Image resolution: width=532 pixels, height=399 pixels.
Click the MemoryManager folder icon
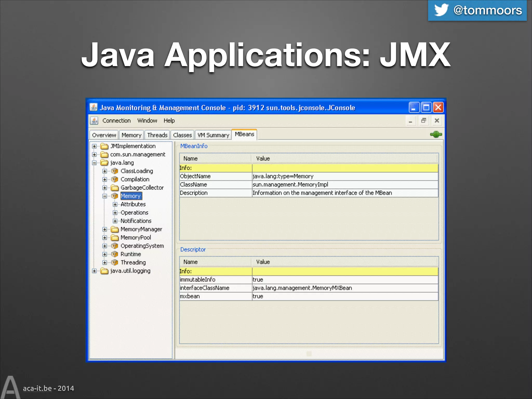point(115,229)
